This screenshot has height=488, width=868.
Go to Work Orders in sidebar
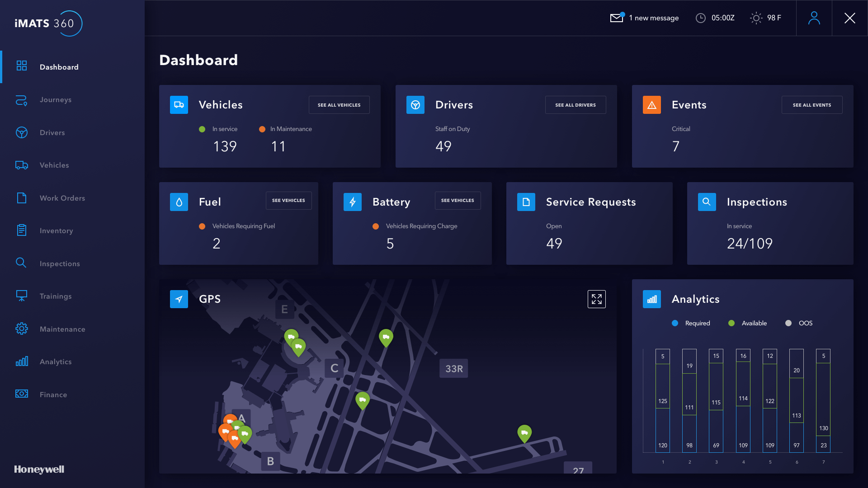pyautogui.click(x=62, y=198)
